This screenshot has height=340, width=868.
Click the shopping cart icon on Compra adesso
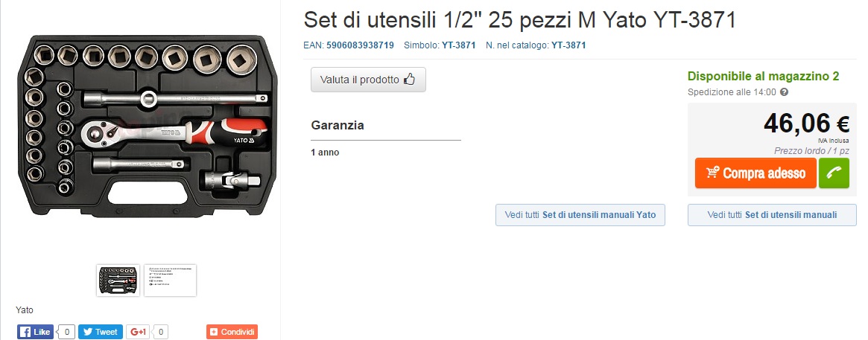(x=713, y=173)
